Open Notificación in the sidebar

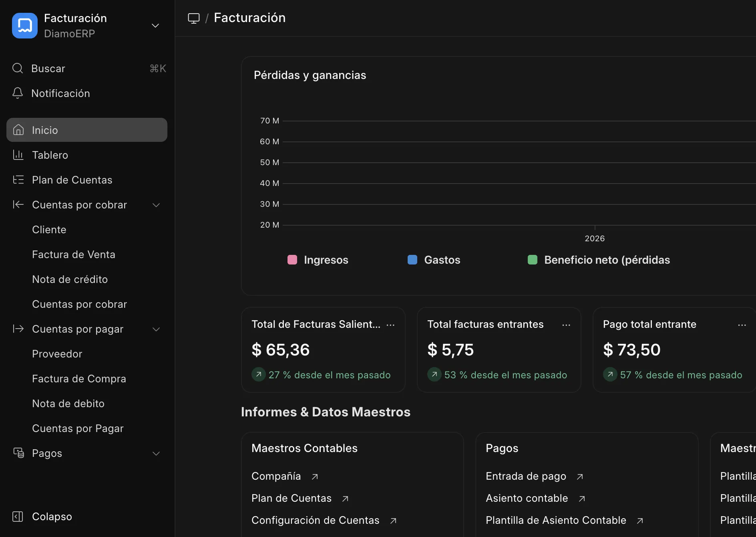(87, 93)
